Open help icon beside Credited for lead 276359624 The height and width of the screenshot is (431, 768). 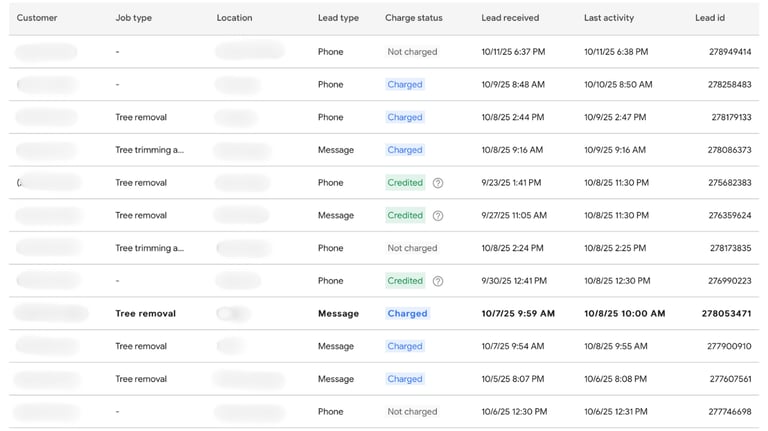pyautogui.click(x=438, y=216)
